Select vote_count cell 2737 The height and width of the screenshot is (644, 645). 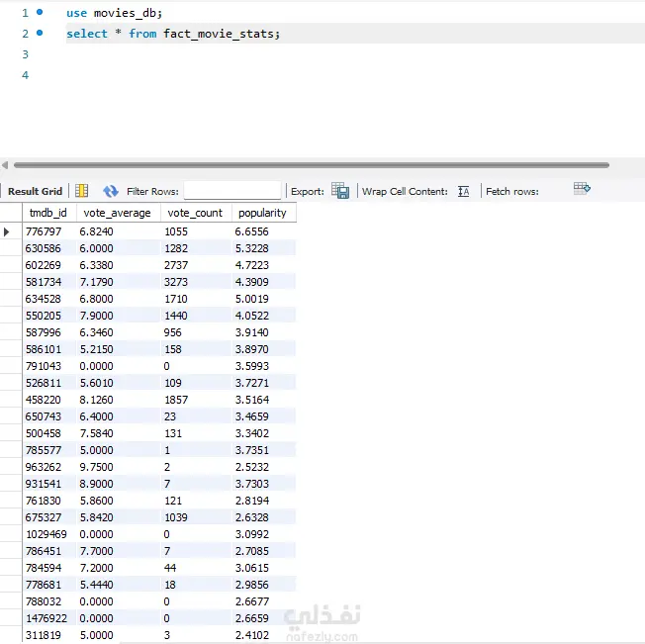click(196, 265)
